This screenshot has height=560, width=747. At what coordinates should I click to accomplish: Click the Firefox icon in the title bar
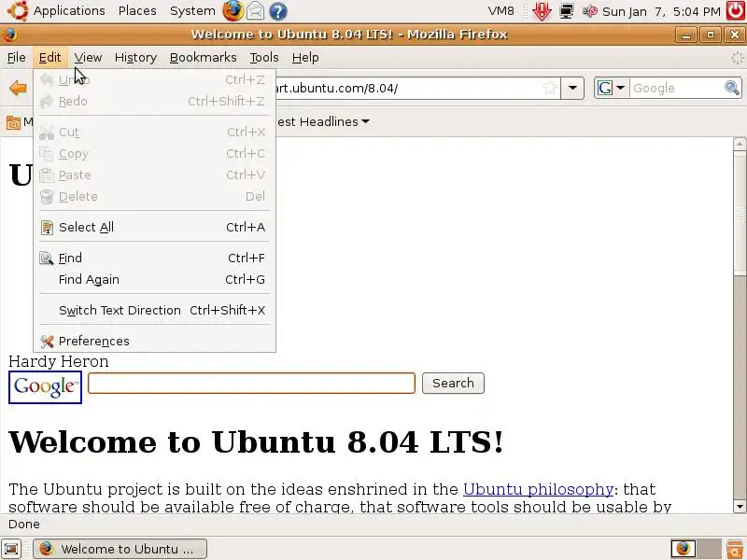(9, 35)
